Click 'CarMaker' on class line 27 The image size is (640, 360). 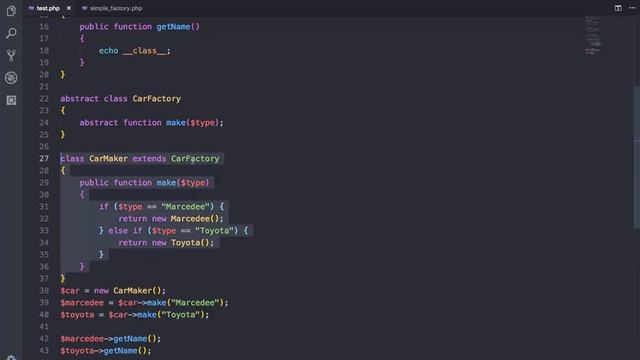[108, 158]
